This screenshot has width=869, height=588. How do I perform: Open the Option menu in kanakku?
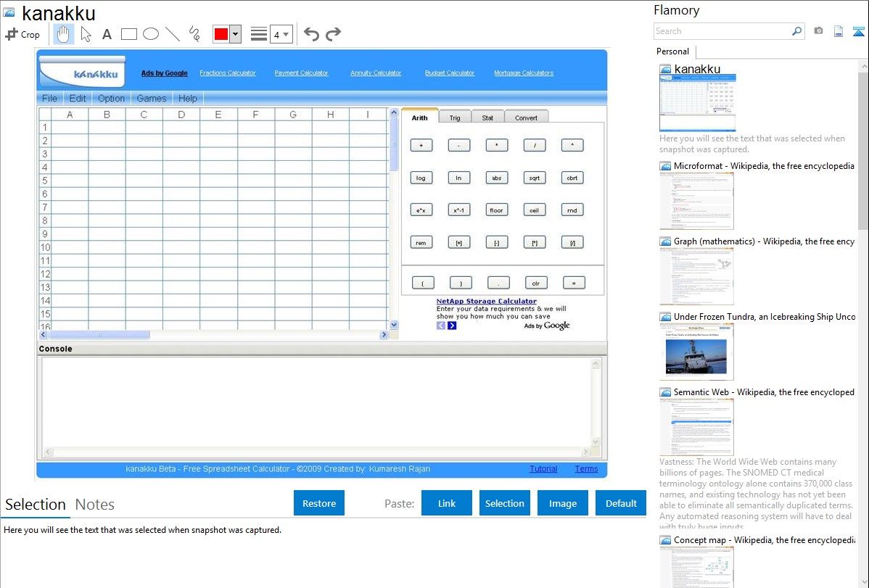(112, 99)
